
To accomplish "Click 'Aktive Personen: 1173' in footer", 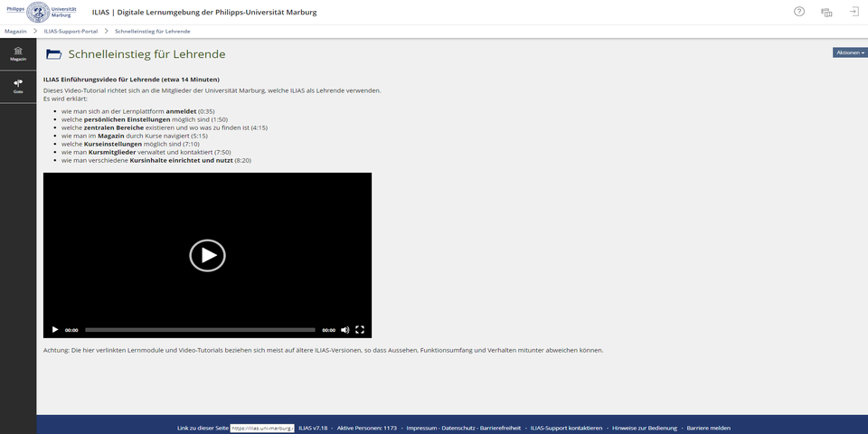I will click(366, 428).
